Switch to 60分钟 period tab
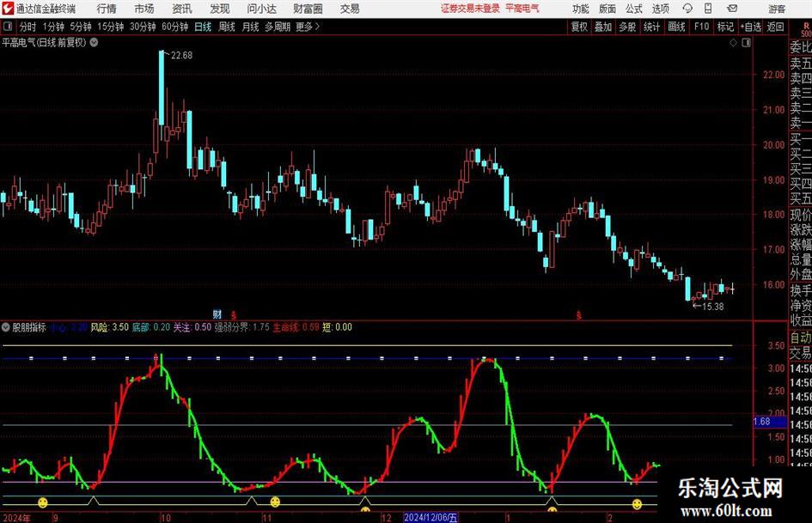The image size is (812, 523). pos(174,27)
